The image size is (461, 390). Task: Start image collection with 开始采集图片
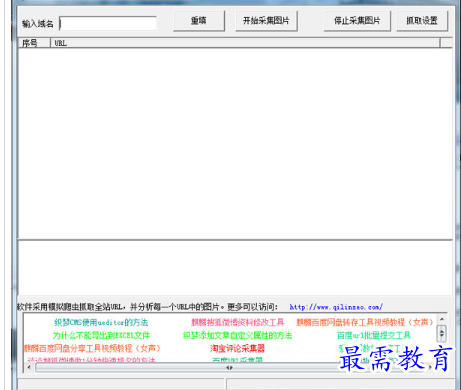pos(266,21)
